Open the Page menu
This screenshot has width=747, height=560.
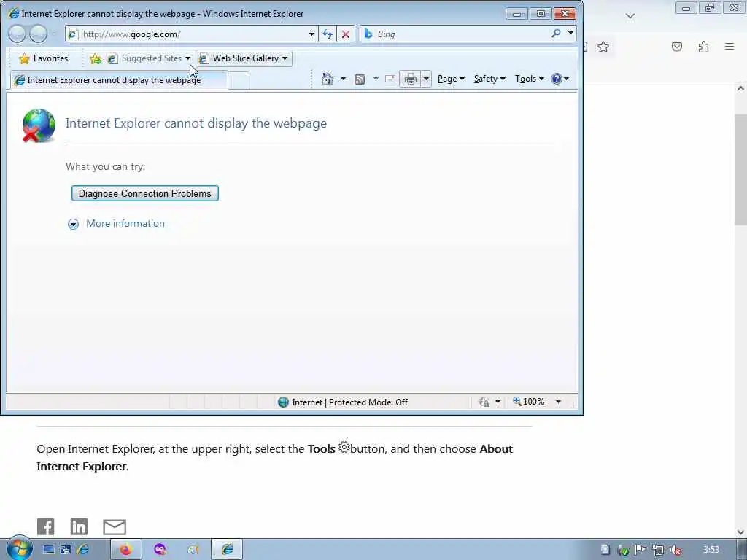click(x=451, y=79)
